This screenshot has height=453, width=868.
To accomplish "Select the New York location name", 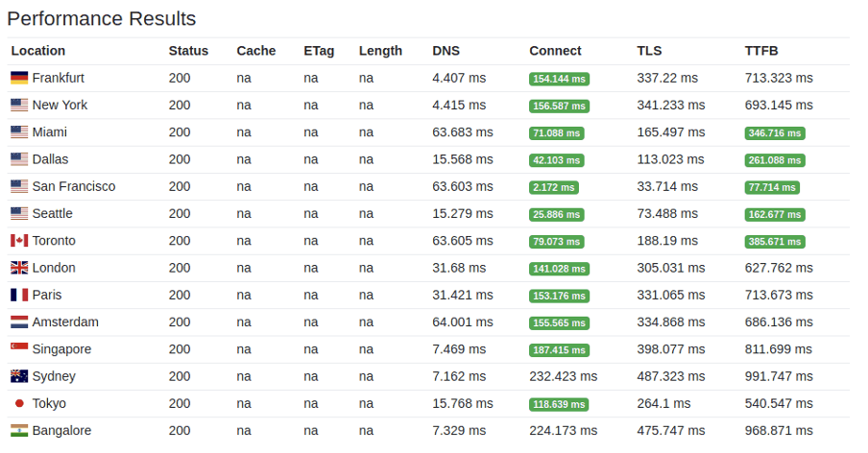I will (x=60, y=105).
